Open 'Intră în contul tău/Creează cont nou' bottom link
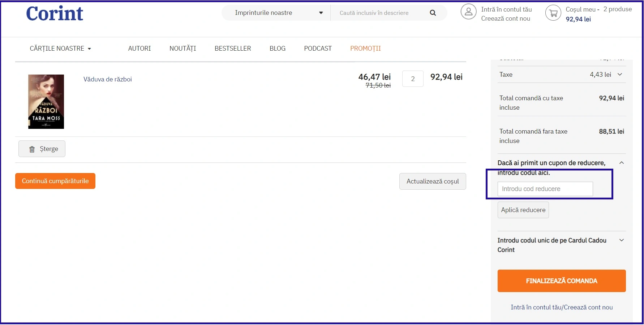 [x=562, y=307]
